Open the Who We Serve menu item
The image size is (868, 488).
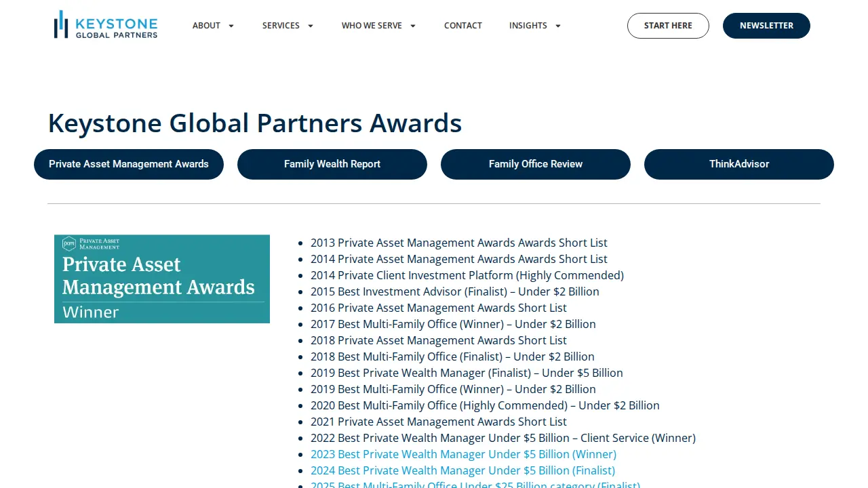[x=372, y=26]
